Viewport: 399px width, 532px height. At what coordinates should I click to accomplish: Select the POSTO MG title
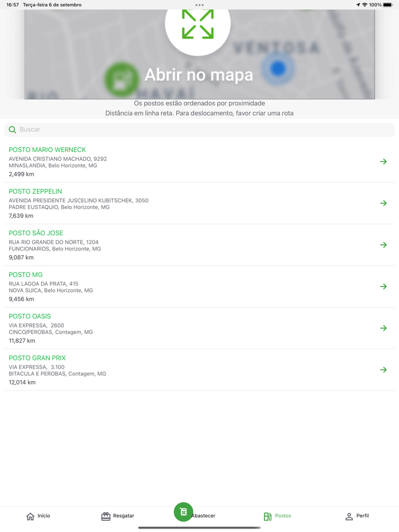coord(26,275)
